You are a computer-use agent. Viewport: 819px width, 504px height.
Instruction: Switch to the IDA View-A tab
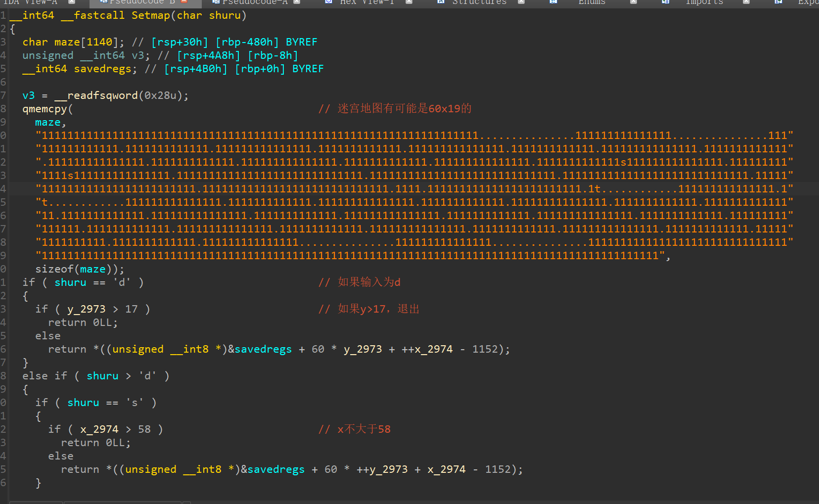pyautogui.click(x=31, y=2)
